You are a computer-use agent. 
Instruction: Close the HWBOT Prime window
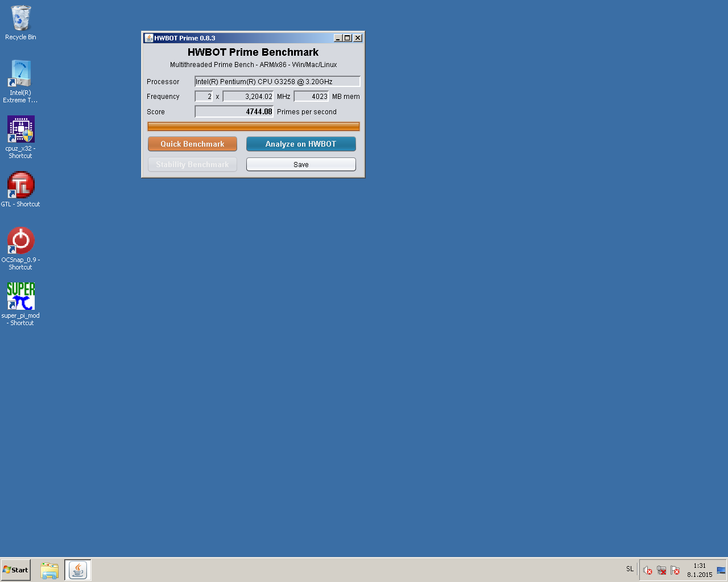358,38
